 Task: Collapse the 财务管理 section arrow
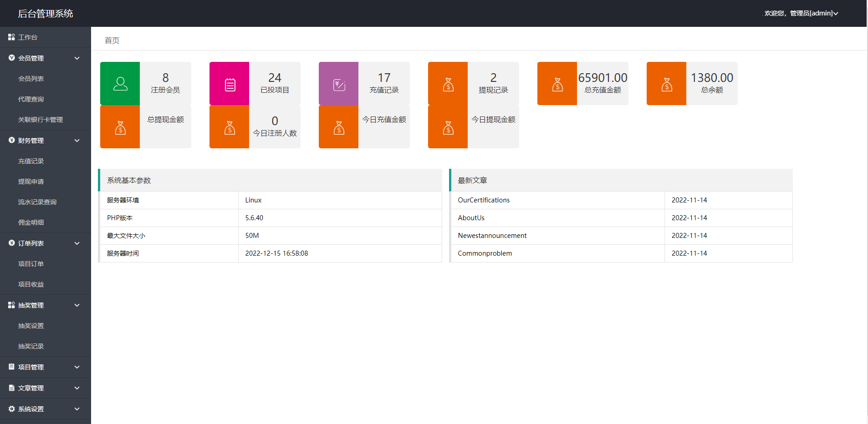(x=77, y=141)
